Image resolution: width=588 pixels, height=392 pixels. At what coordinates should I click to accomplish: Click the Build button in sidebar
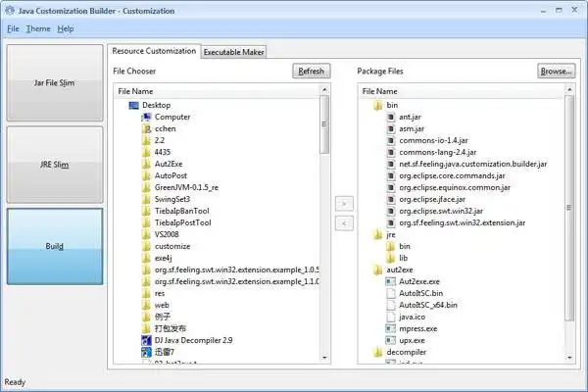pos(55,246)
